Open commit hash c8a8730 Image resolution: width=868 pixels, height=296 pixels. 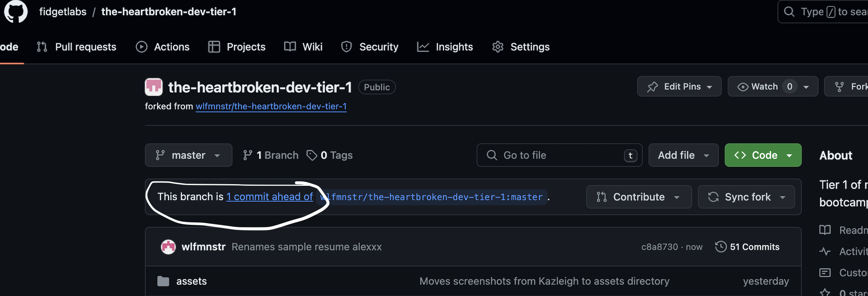pyautogui.click(x=659, y=247)
